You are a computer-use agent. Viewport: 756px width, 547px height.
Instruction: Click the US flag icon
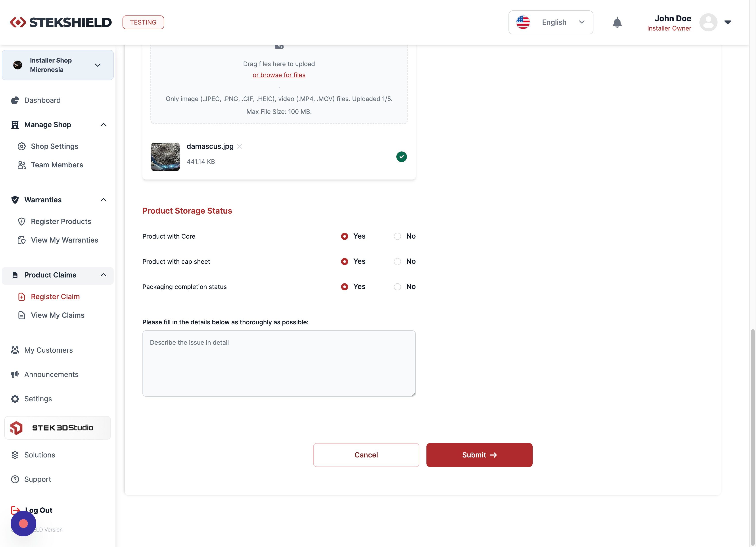523,22
